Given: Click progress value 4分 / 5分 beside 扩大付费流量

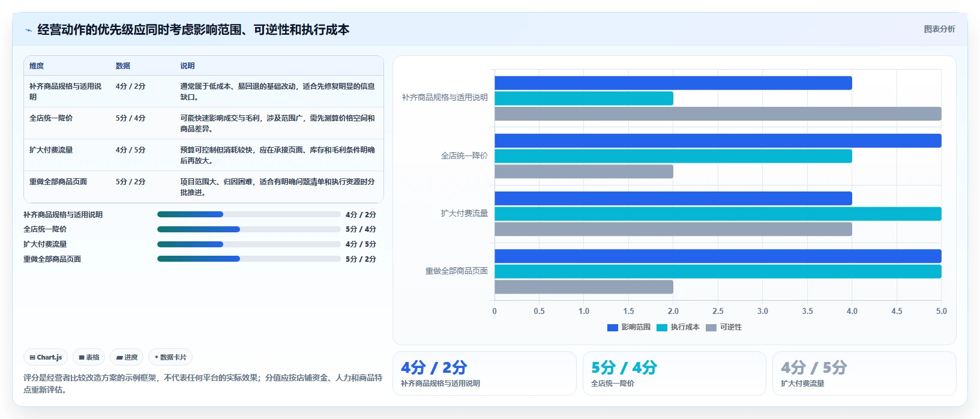Looking at the screenshot, I should pos(361,244).
